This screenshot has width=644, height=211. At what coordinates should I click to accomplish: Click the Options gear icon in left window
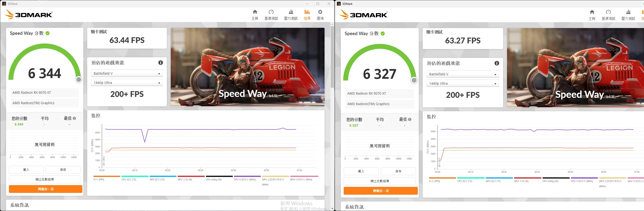click(x=320, y=12)
